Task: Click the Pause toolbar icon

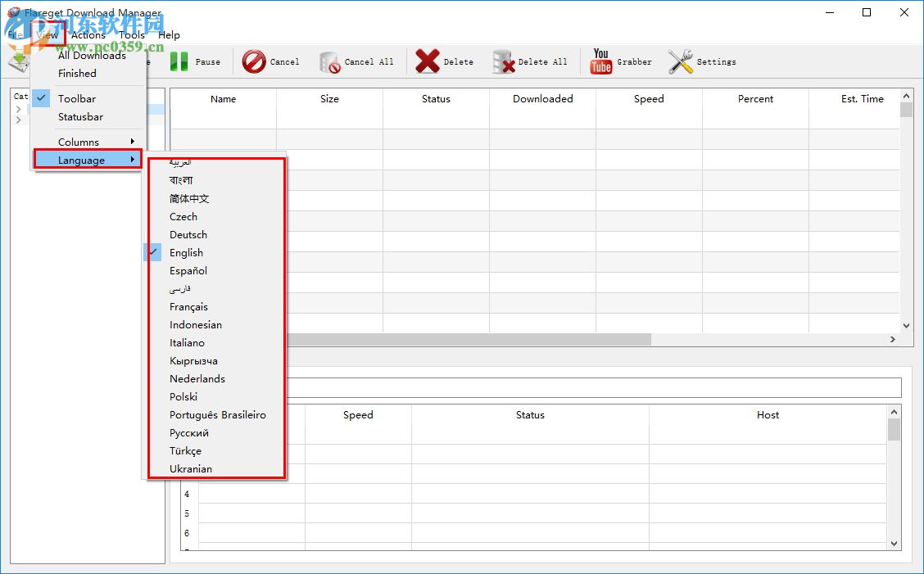Action: [x=179, y=61]
